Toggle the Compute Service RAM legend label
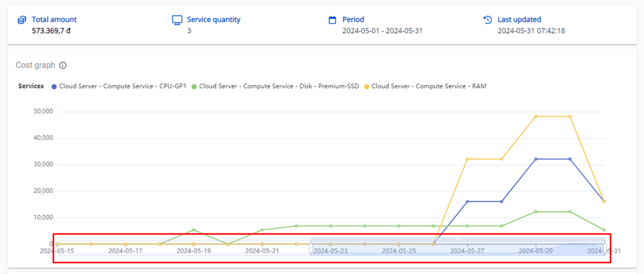The height and width of the screenshot is (274, 644). click(429, 86)
